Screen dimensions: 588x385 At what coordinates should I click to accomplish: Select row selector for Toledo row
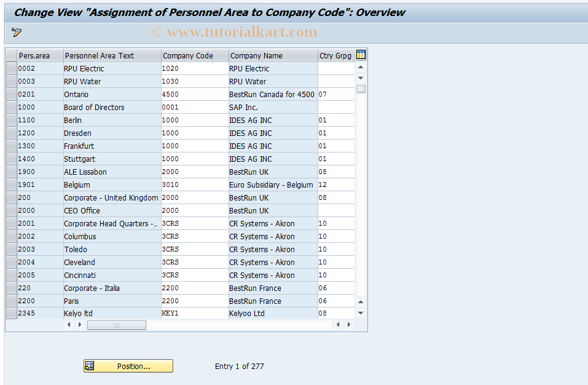[12, 249]
